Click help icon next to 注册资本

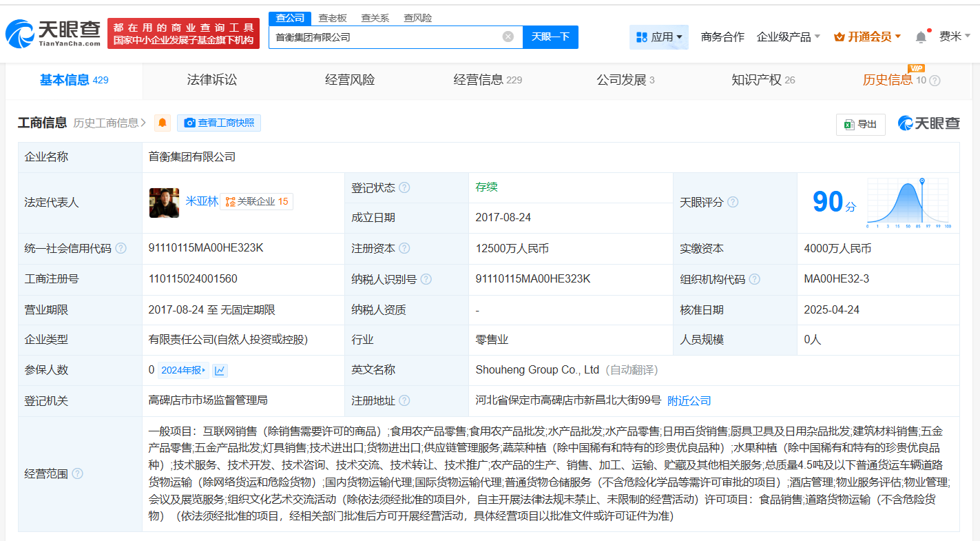(404, 248)
